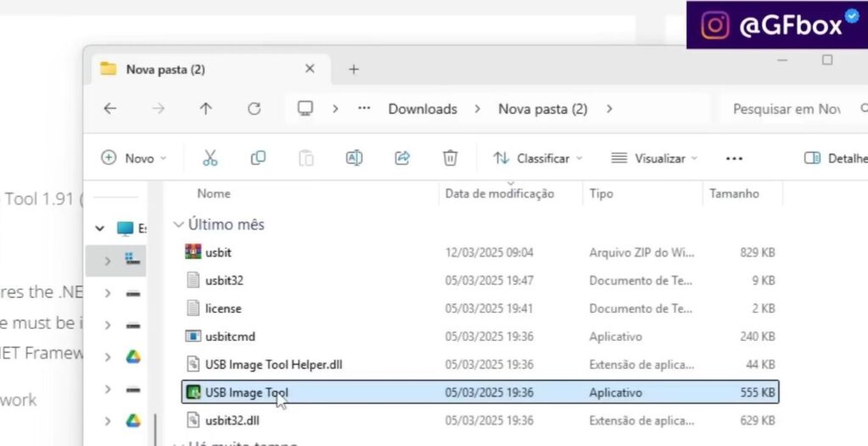Open first Google Drive item in sidebar

pyautogui.click(x=133, y=357)
